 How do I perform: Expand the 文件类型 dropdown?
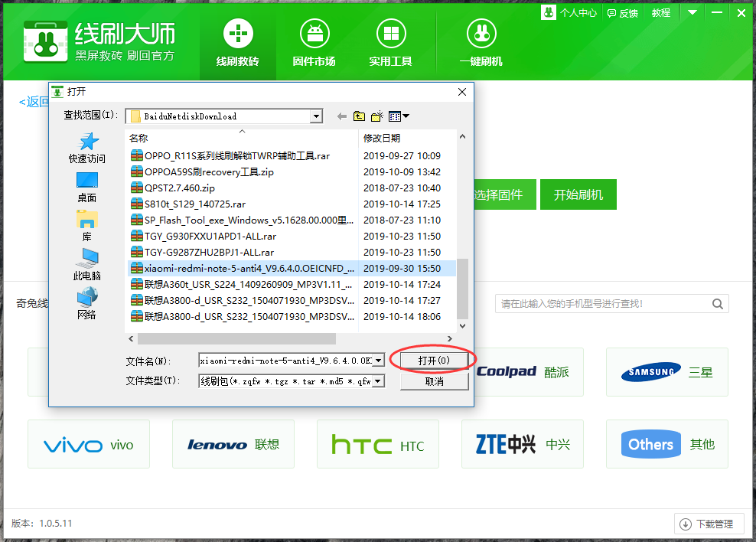coord(379,381)
